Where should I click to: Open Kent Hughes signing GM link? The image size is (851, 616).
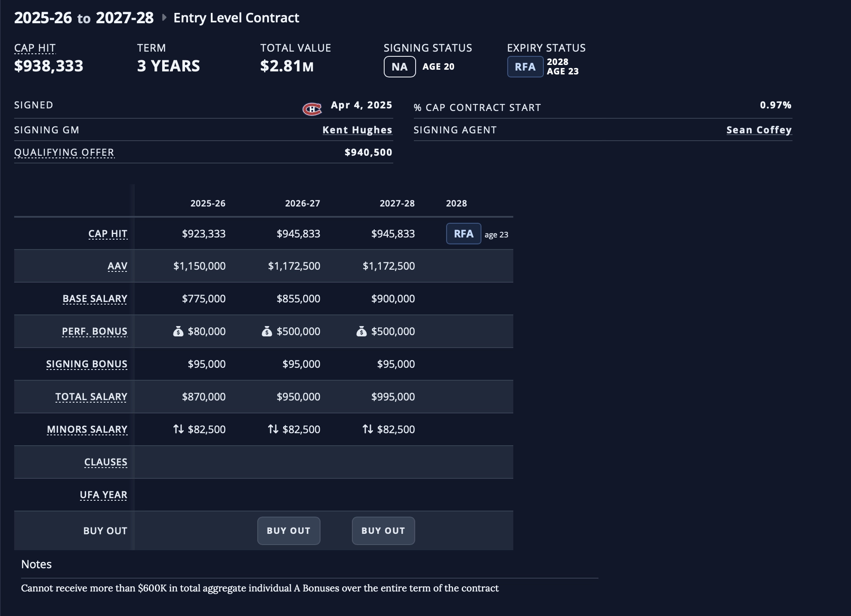[357, 130]
